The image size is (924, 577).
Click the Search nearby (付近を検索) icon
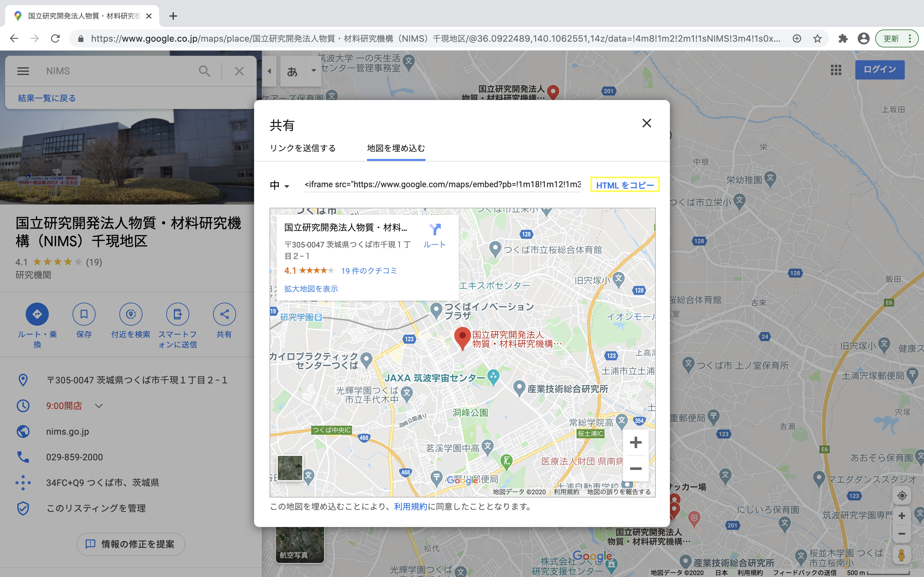tap(131, 314)
